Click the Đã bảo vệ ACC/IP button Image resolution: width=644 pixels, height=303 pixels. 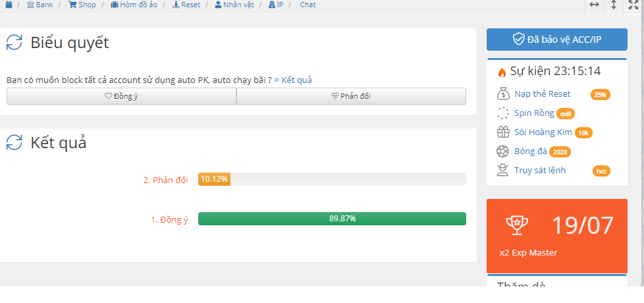click(x=557, y=40)
